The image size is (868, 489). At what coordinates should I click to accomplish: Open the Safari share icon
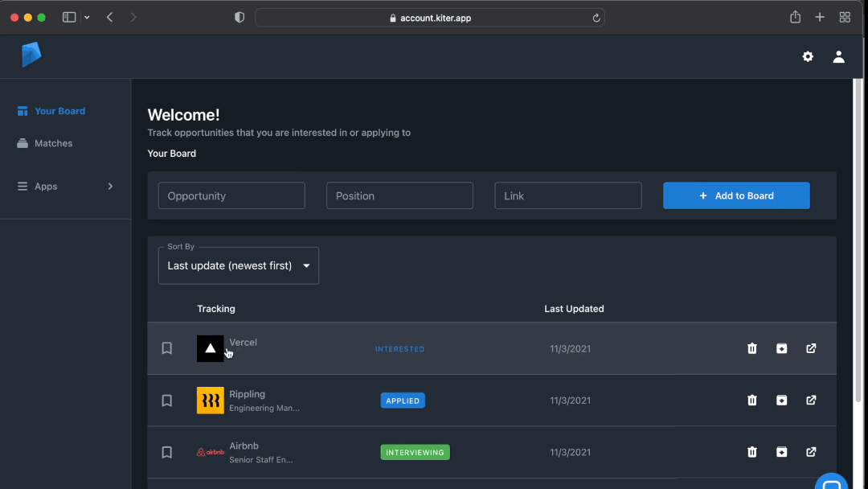point(795,17)
